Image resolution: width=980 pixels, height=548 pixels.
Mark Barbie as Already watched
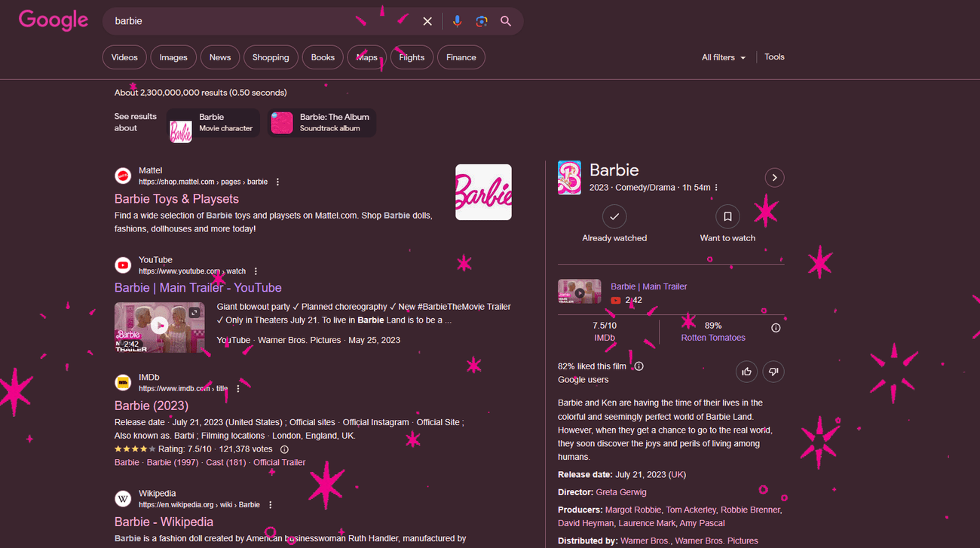(614, 217)
